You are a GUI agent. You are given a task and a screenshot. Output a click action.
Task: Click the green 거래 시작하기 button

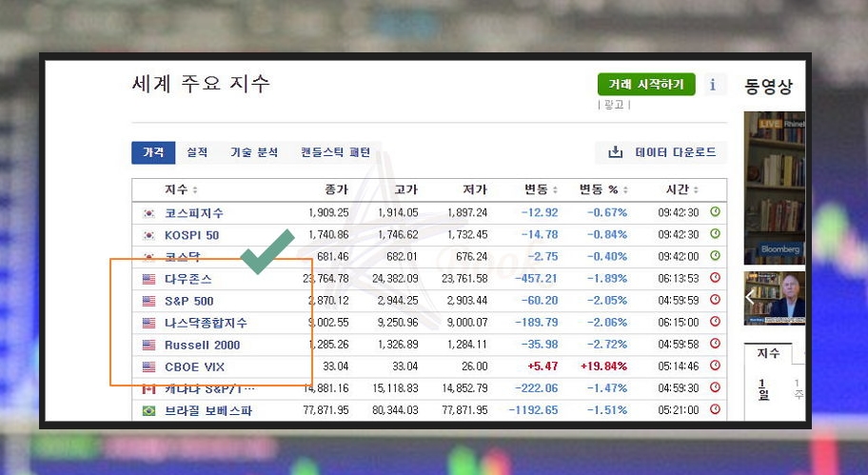(646, 84)
